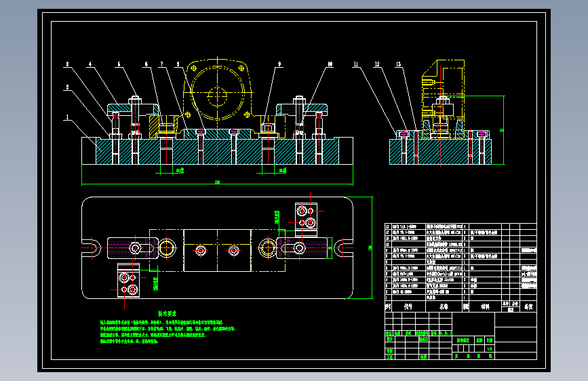The image size is (588, 381).
Task: Select the 代号 header cell in parts table
Action: pyautogui.click(x=408, y=306)
